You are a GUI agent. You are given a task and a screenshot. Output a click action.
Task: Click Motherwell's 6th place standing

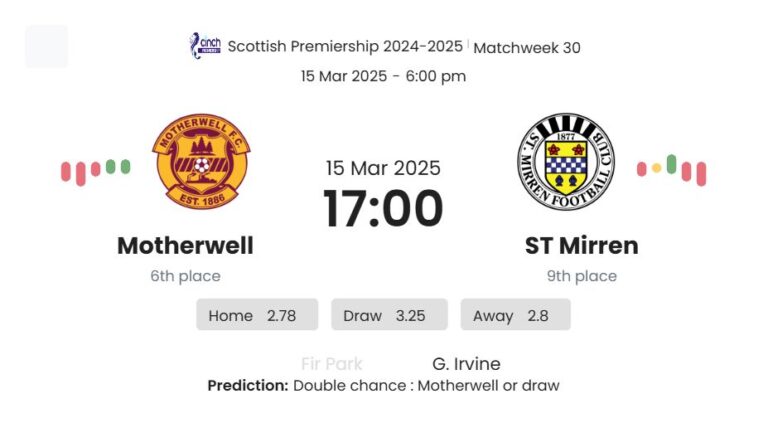click(185, 276)
